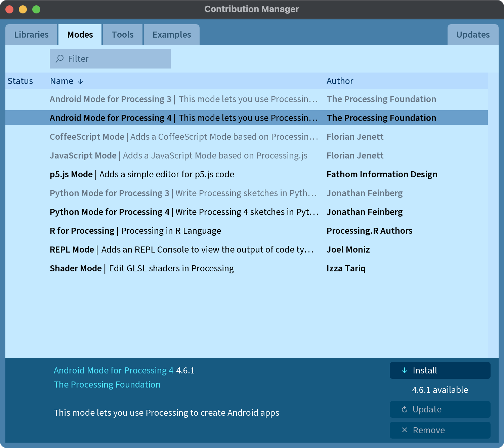Close the Contribution Manager window

tap(9, 9)
